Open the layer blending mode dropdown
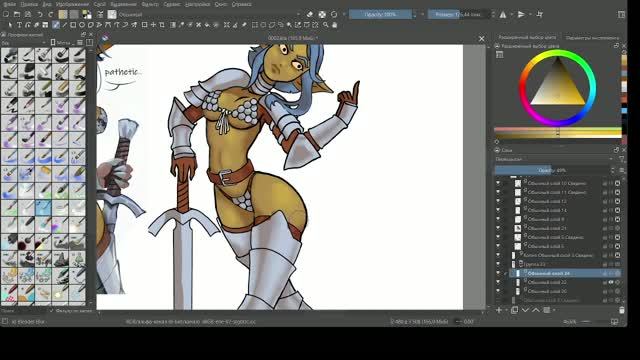Screen dimensions: 640x360 [x=554, y=159]
